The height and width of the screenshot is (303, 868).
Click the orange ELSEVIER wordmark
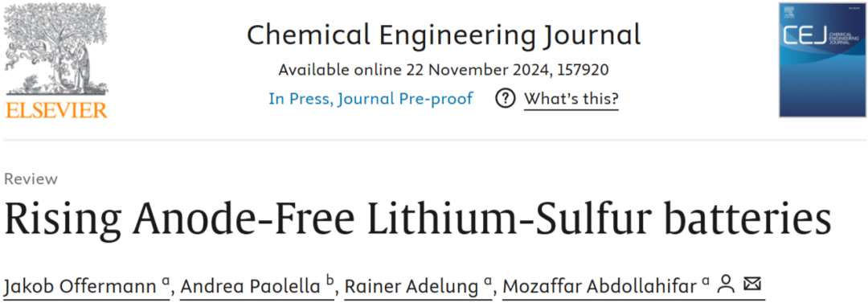tap(56, 109)
